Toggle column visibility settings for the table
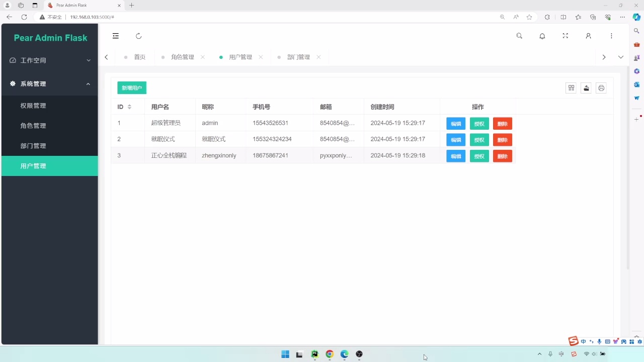The image size is (644, 362). 571,88
